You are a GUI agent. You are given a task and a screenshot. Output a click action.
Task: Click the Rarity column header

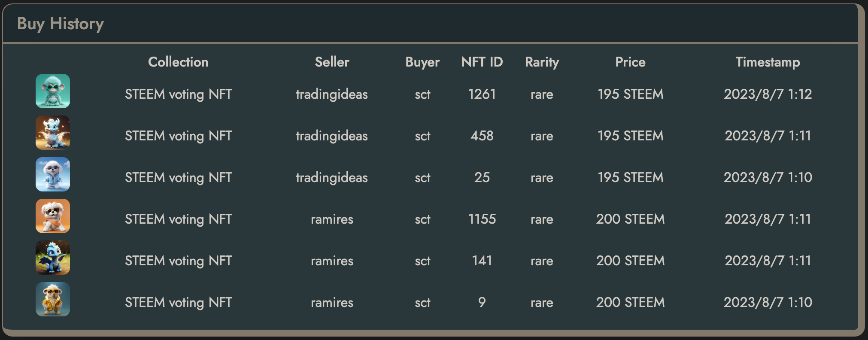point(542,62)
